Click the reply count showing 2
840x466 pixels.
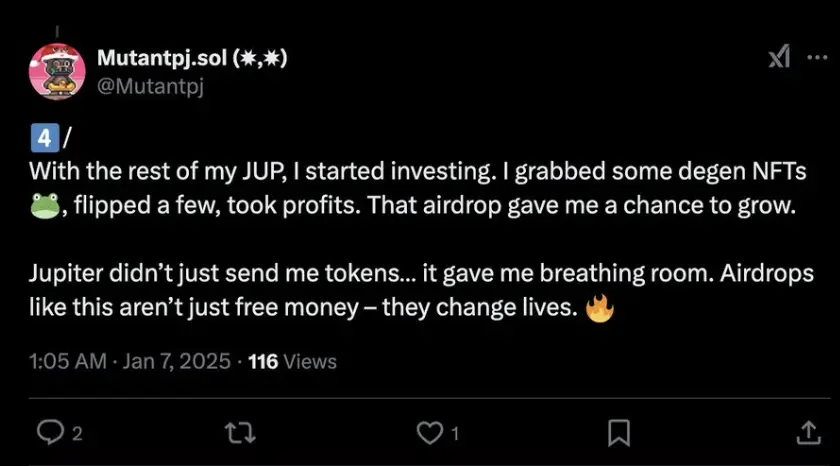(x=77, y=433)
